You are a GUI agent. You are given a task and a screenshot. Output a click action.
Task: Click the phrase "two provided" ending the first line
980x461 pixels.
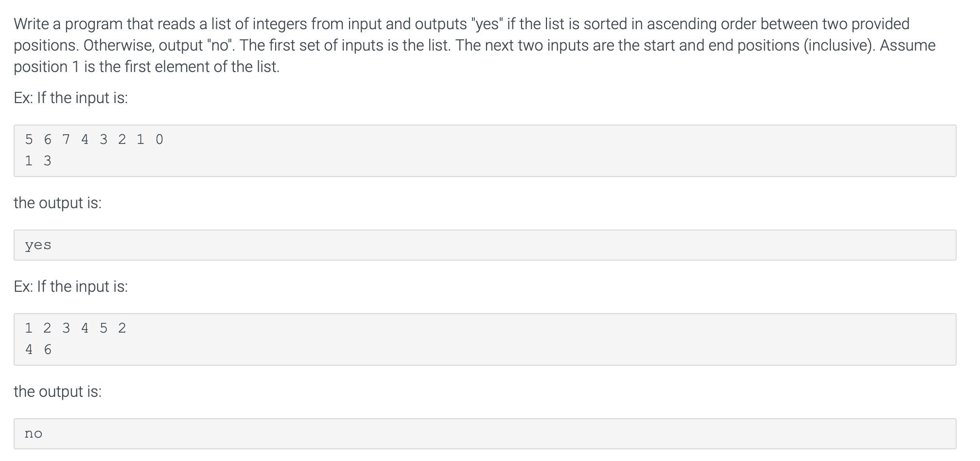(x=866, y=24)
